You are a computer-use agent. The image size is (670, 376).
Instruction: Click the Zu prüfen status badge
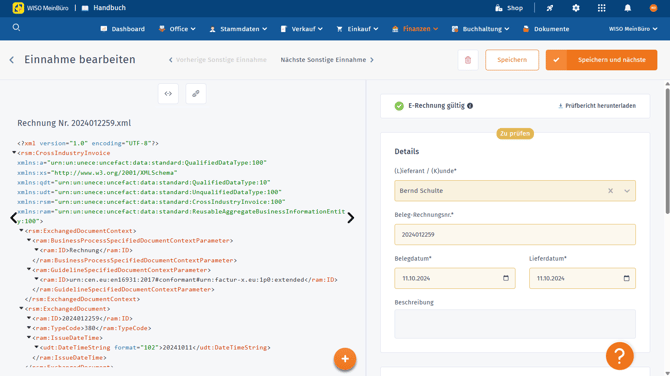pyautogui.click(x=515, y=134)
